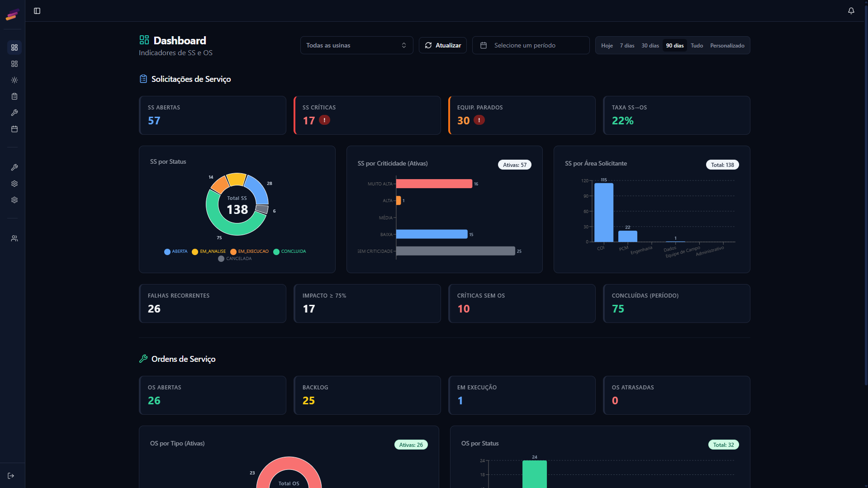Viewport: 868px width, 488px height.
Task: Select the Hoje period tab
Action: coord(607,45)
